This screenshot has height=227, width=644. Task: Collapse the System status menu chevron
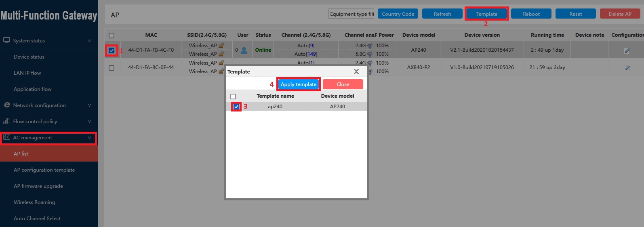89,41
